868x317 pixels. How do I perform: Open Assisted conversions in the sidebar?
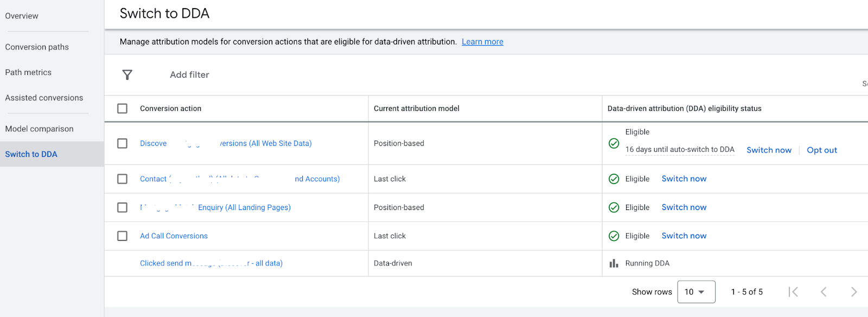pyautogui.click(x=44, y=98)
